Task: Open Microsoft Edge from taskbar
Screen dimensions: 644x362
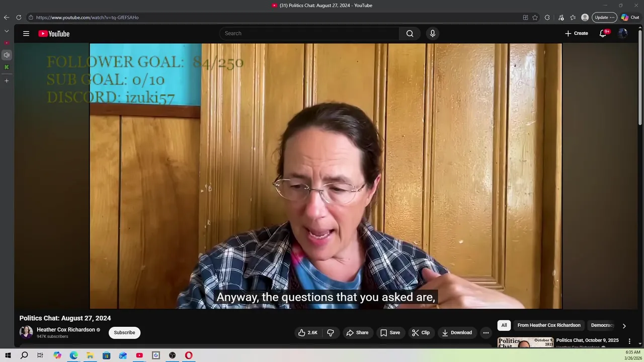Action: tap(73, 355)
